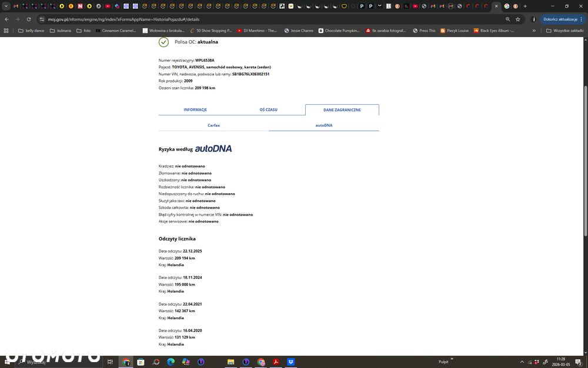Select VIN SB1BG76LX0E002151

coord(250,74)
